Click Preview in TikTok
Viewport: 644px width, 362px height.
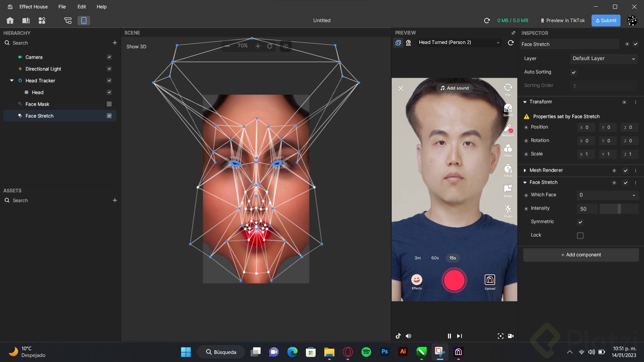(562, 20)
